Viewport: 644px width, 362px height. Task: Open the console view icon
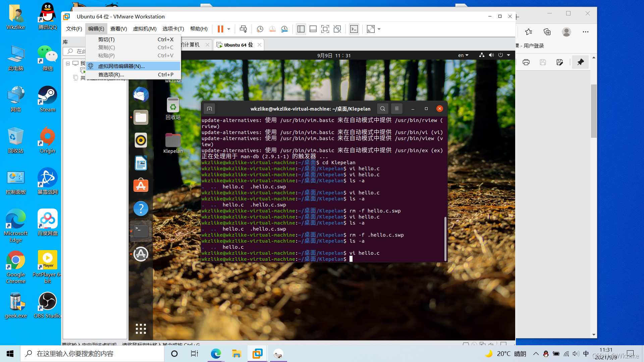(354, 29)
